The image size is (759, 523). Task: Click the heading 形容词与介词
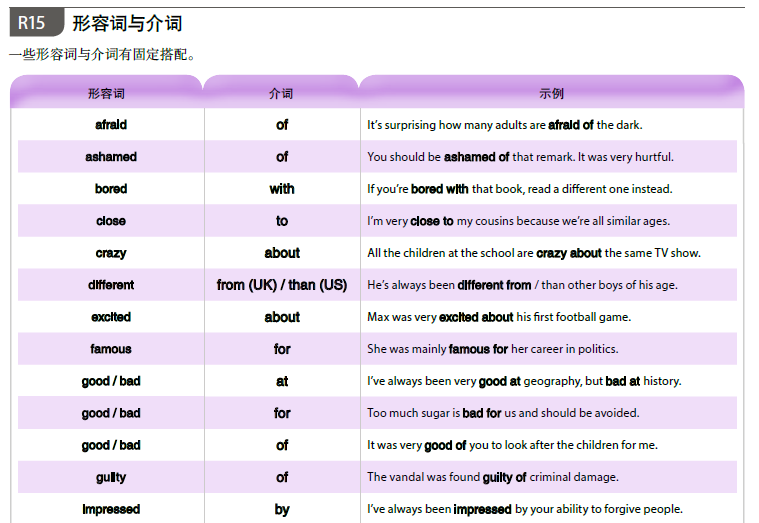127,23
